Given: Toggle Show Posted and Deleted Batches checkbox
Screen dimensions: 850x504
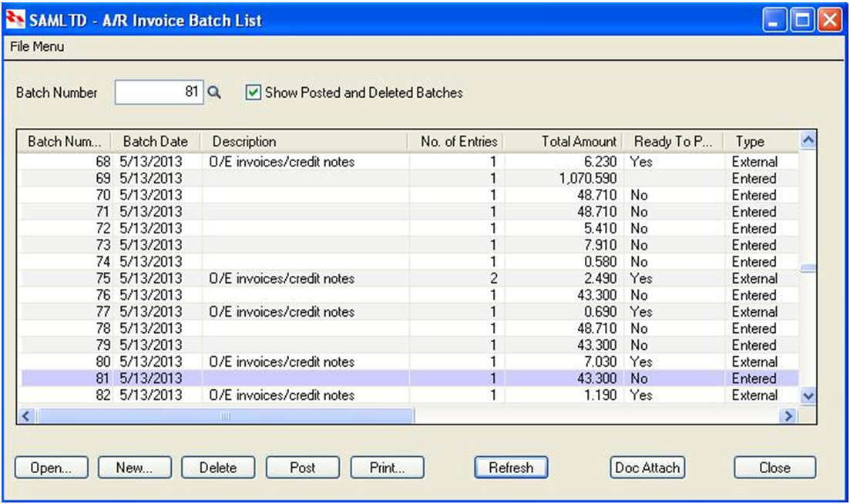Looking at the screenshot, I should click(253, 92).
